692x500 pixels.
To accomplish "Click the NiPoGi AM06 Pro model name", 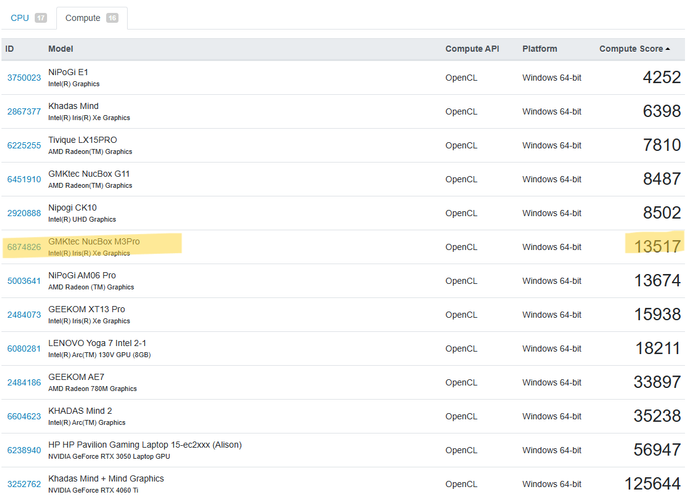I will pos(82,276).
